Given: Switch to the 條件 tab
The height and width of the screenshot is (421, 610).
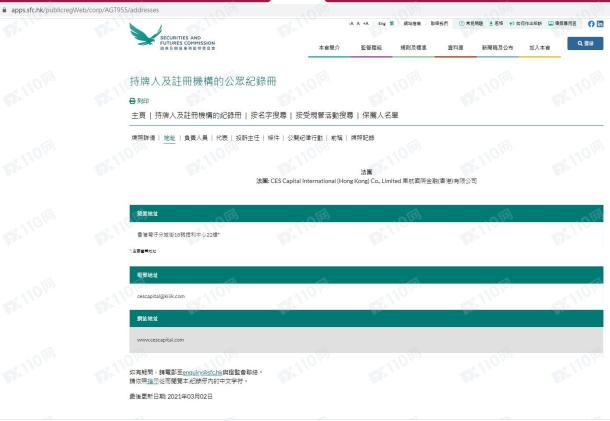Looking at the screenshot, I should point(273,138).
